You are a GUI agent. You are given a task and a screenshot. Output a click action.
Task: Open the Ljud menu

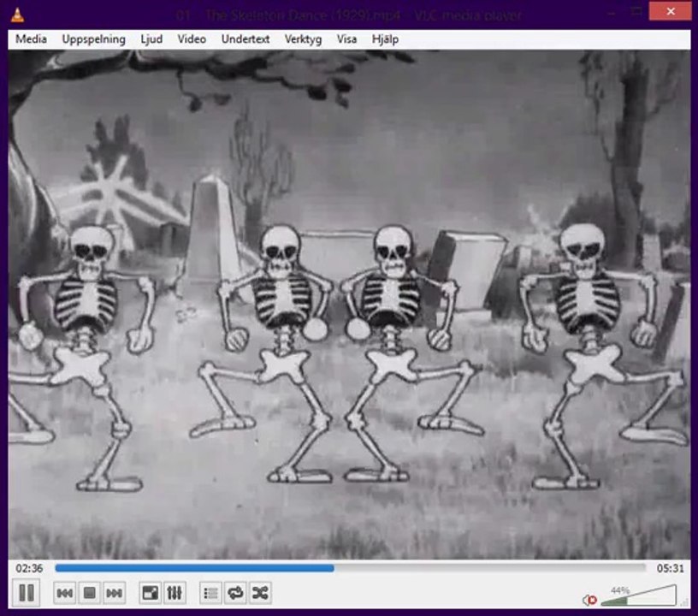click(151, 39)
